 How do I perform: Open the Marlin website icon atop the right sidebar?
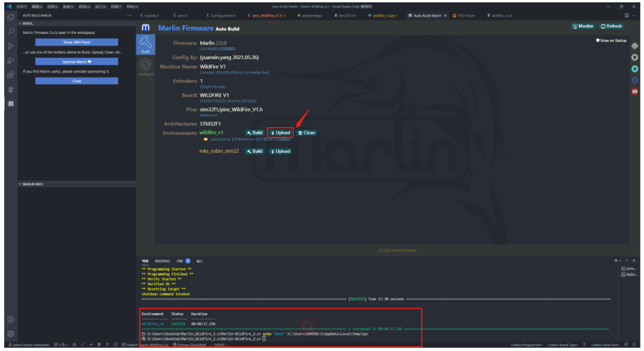click(634, 45)
